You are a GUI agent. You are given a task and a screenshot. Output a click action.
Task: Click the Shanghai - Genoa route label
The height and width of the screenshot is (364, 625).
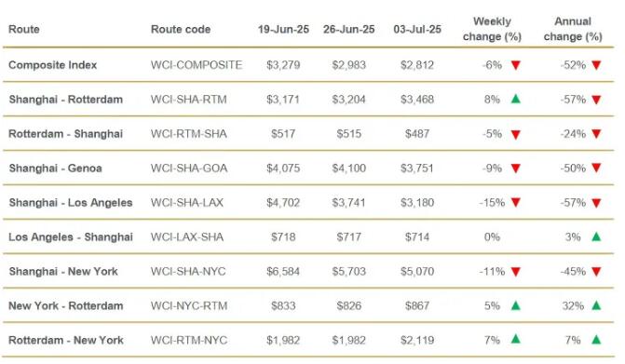click(x=55, y=169)
